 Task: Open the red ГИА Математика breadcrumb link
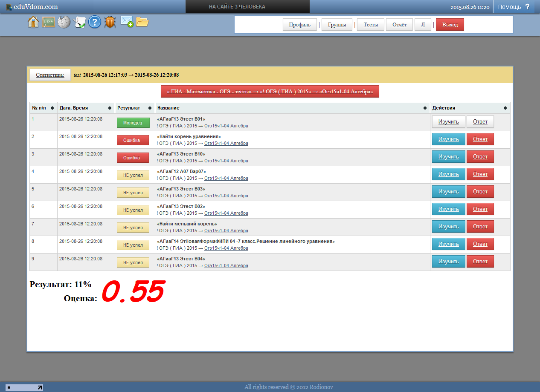(x=270, y=92)
